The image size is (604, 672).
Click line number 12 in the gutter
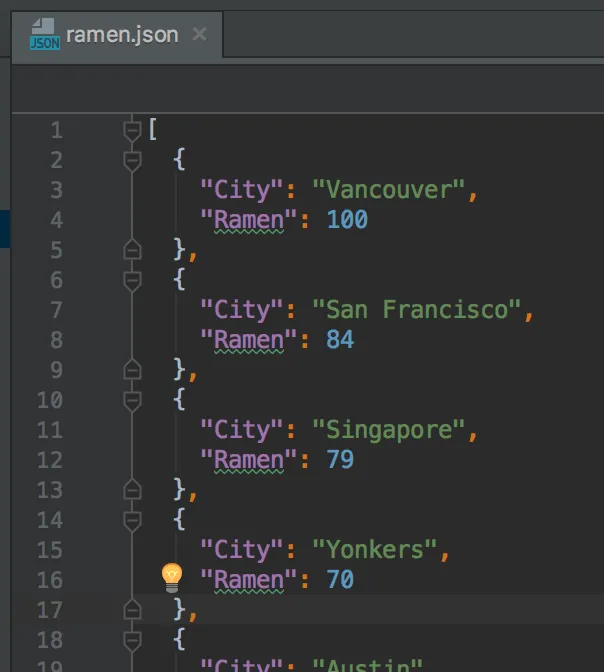pyautogui.click(x=50, y=460)
